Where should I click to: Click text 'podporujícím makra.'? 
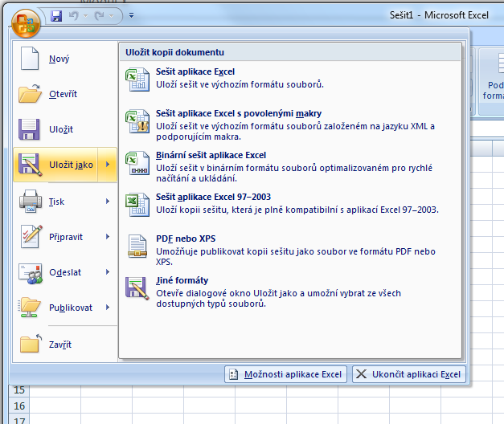(x=199, y=137)
